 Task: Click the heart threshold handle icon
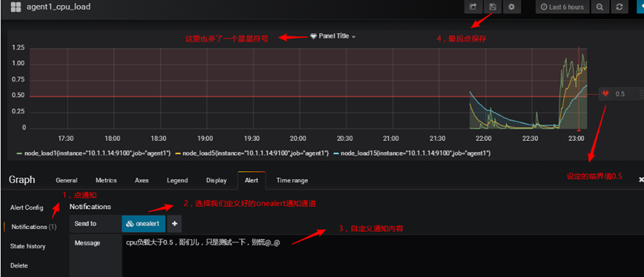[605, 94]
